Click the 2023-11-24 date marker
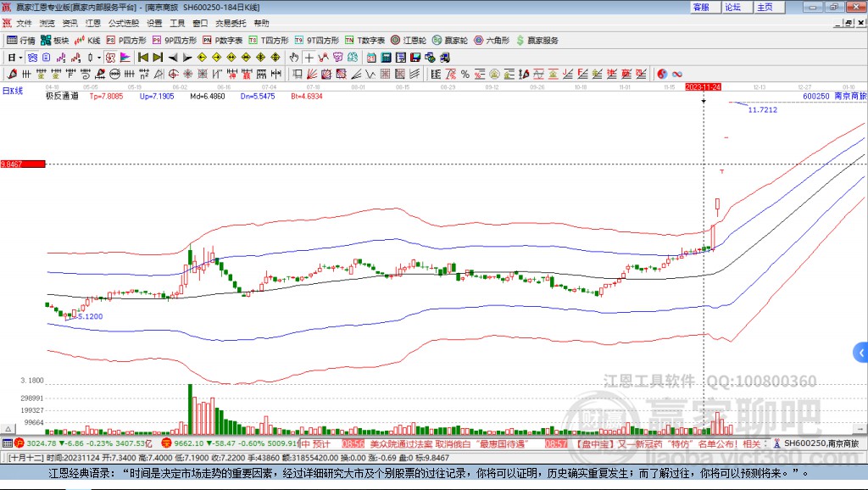This screenshot has width=868, height=490. [703, 86]
